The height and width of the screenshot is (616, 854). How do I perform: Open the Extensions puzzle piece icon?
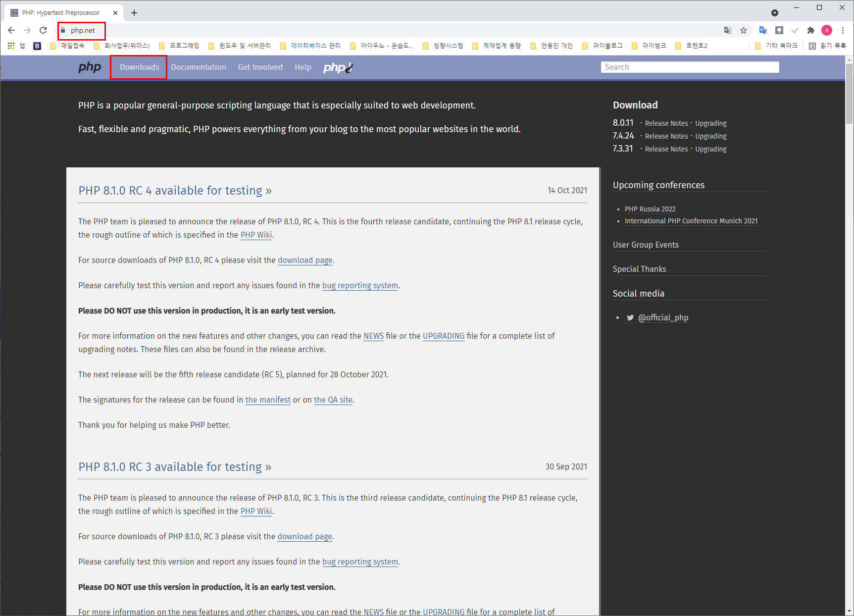click(810, 30)
